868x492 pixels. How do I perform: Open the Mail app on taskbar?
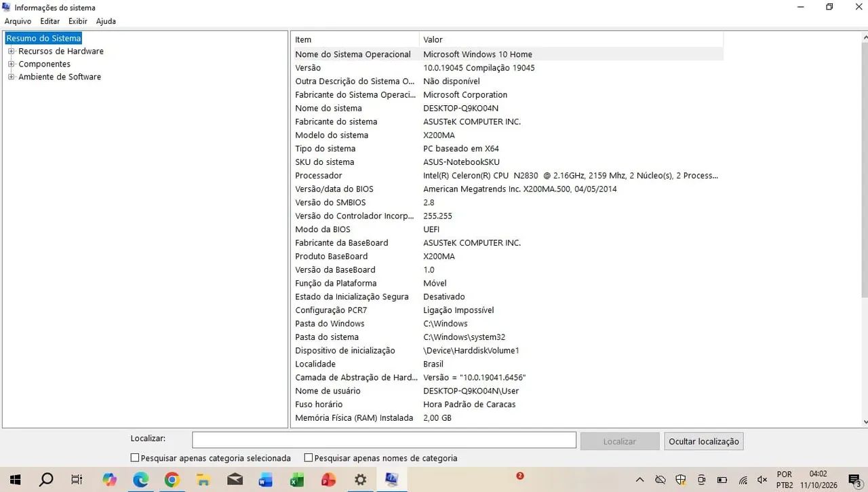tap(235, 480)
